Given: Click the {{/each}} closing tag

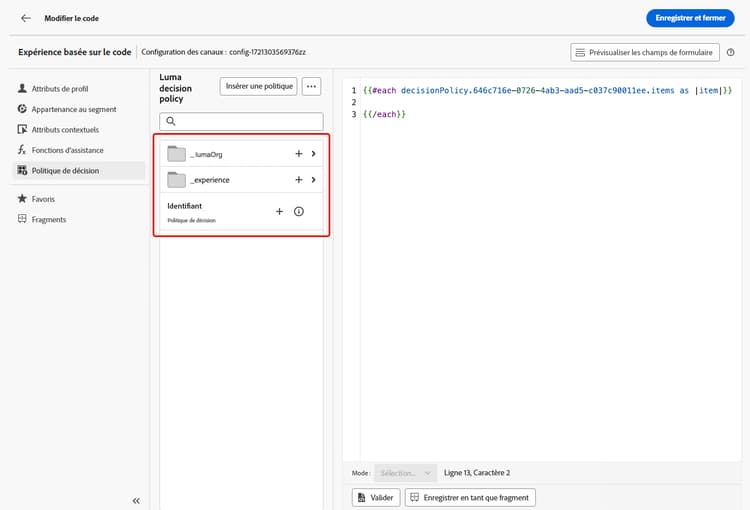Looking at the screenshot, I should (384, 114).
